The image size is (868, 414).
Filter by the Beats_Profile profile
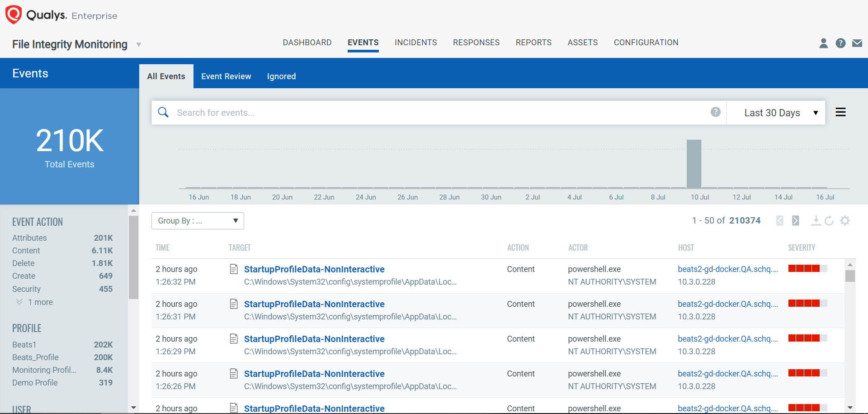pos(35,357)
